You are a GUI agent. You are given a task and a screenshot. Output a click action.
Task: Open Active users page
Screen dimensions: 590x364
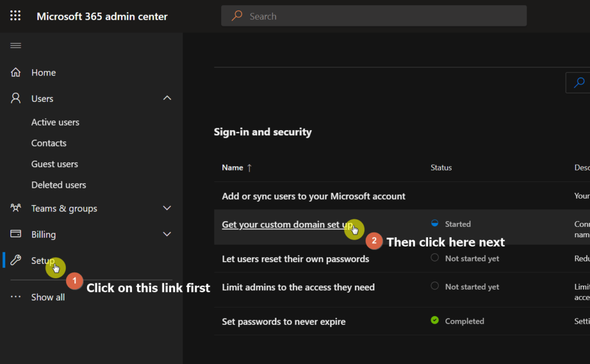tap(55, 122)
